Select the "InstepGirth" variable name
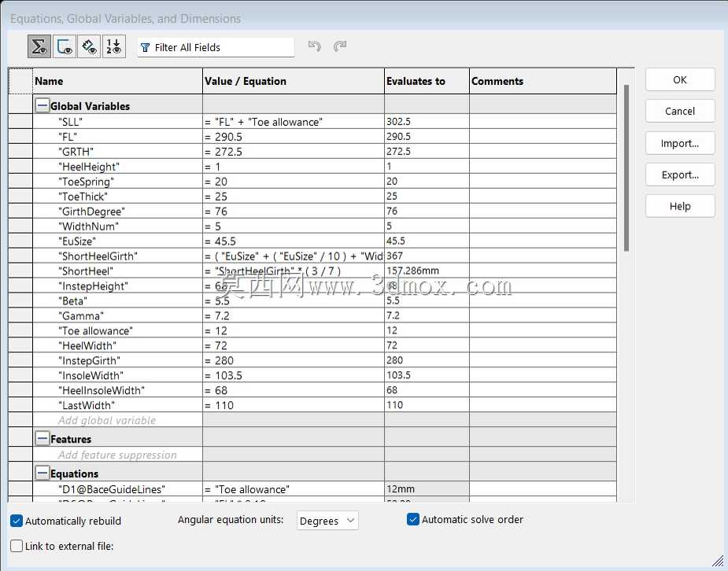The image size is (728, 571). pyautogui.click(x=90, y=360)
